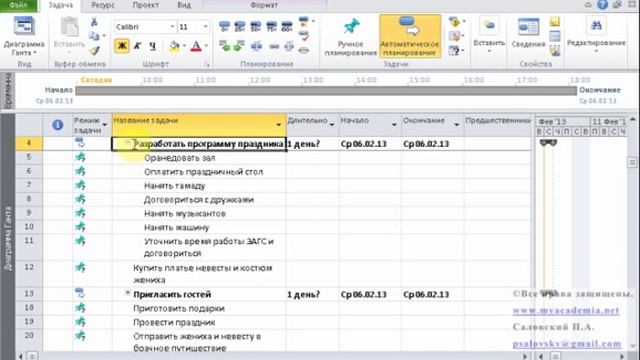This screenshot has width=640, height=360.
Task: Mark task 75% complete
Action: pyautogui.click(x=271, y=27)
